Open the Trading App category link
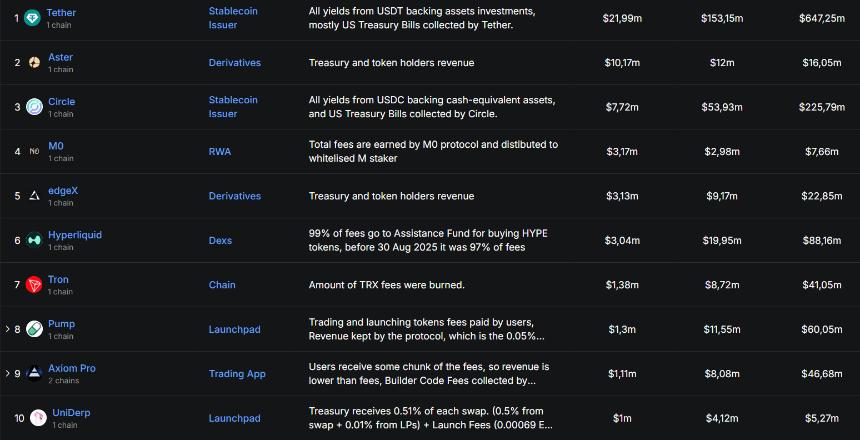Screen dimensions: 860x440 (237, 374)
